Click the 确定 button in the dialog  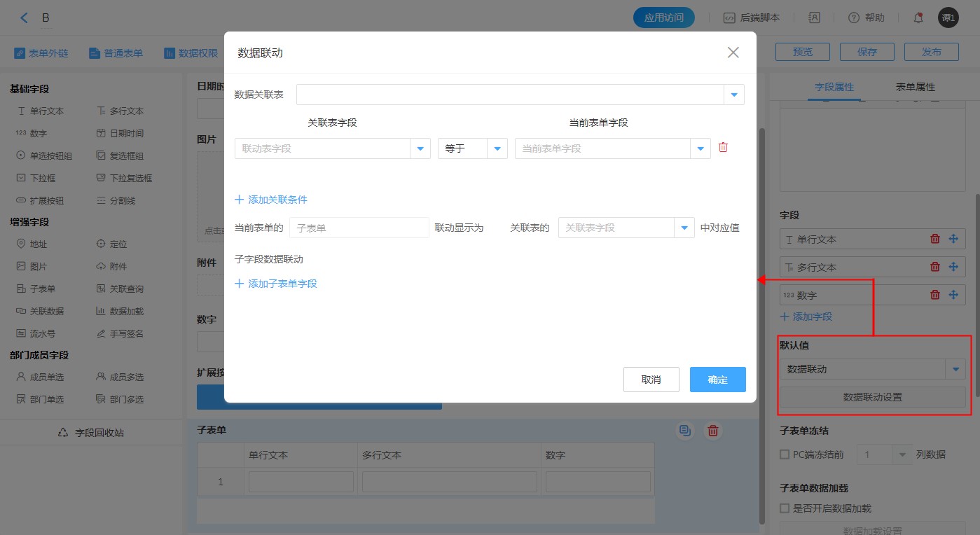[x=717, y=380]
